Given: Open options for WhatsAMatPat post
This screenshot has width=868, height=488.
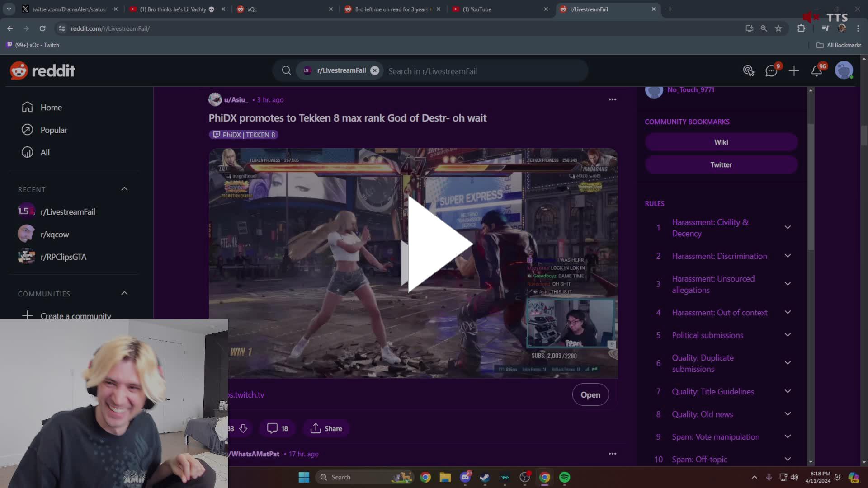Looking at the screenshot, I should coord(612,454).
